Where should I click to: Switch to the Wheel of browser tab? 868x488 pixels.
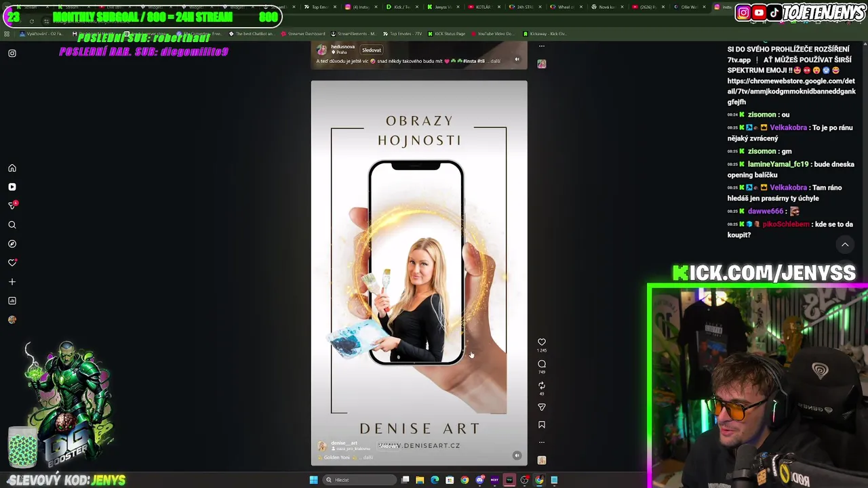(x=565, y=7)
